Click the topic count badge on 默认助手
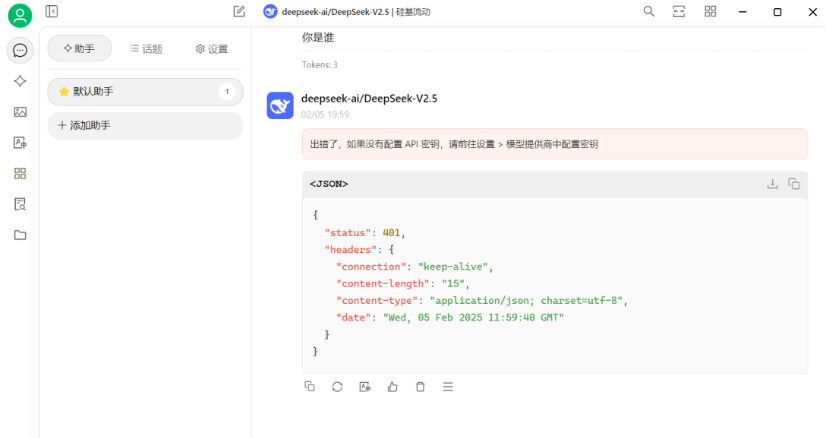 pos(227,91)
